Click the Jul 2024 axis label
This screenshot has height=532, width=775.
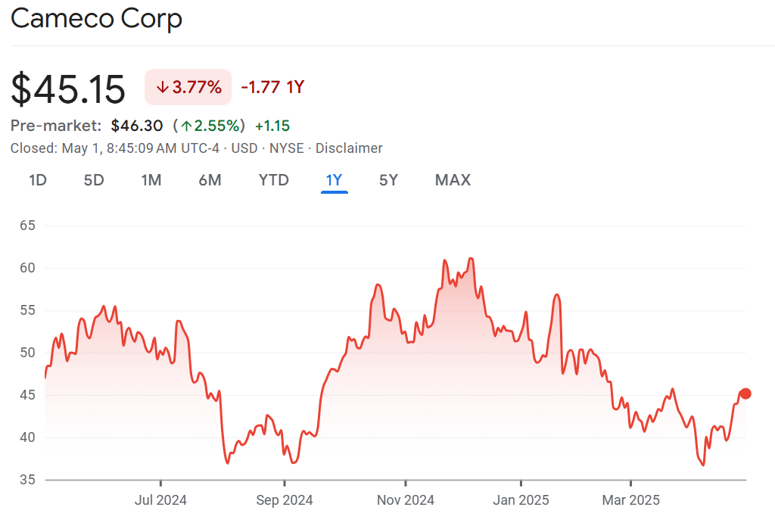tap(160, 500)
